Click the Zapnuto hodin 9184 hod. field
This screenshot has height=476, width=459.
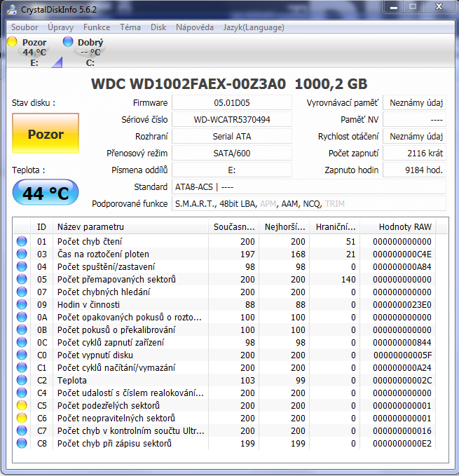click(414, 170)
